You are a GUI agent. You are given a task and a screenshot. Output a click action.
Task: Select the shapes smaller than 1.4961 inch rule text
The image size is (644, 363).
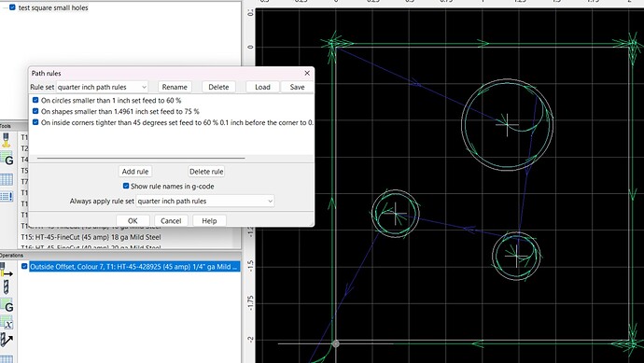pyautogui.click(x=119, y=111)
